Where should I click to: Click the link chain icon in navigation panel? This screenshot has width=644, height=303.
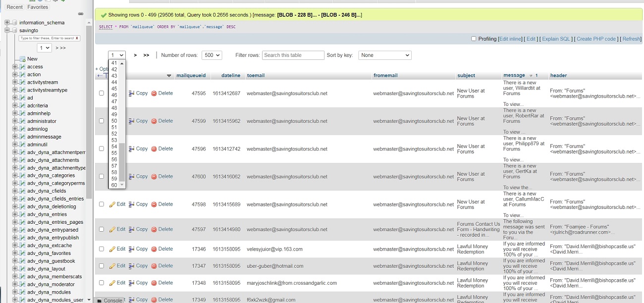[x=81, y=14]
